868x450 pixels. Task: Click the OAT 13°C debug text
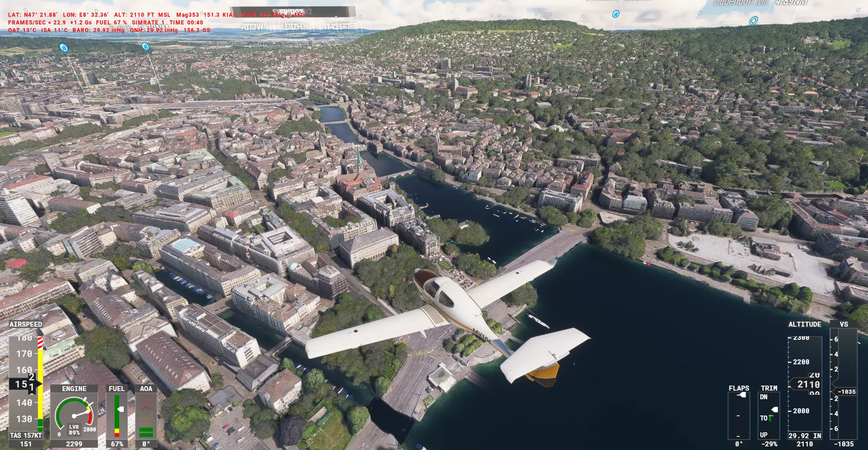[x=23, y=30]
